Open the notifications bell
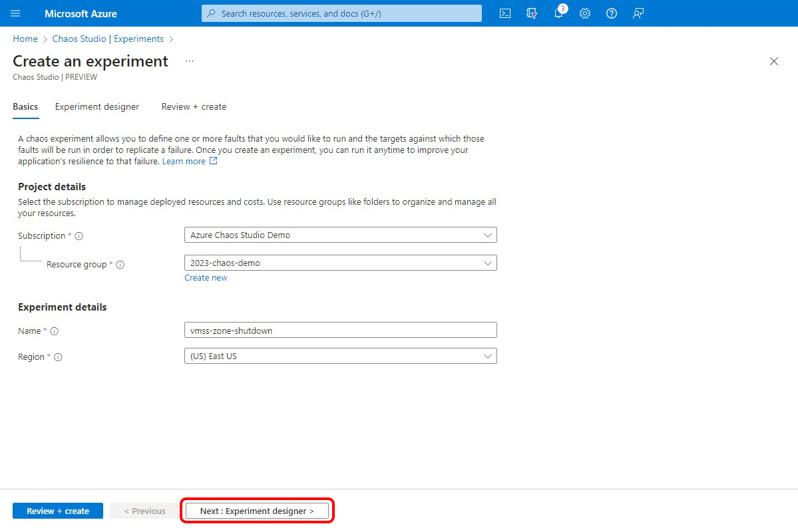 [559, 13]
